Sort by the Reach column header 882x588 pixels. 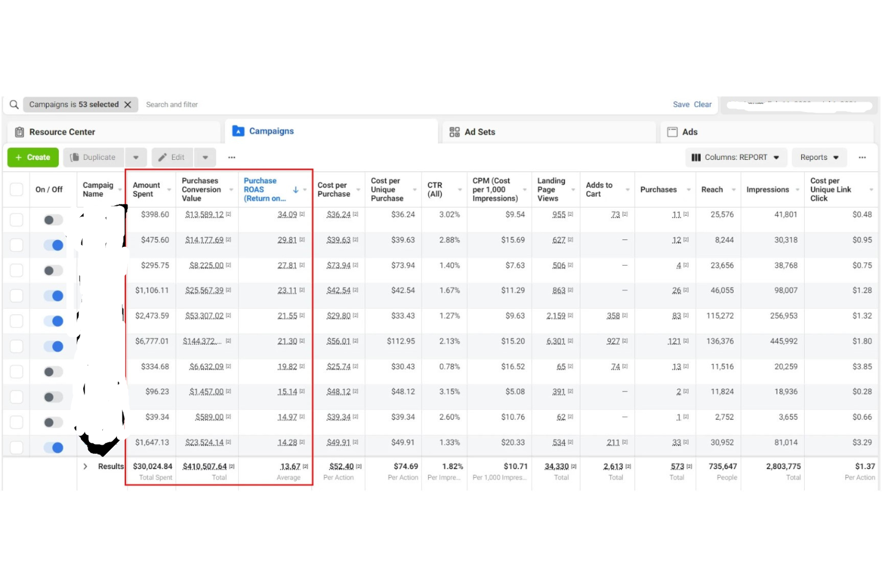pyautogui.click(x=712, y=190)
